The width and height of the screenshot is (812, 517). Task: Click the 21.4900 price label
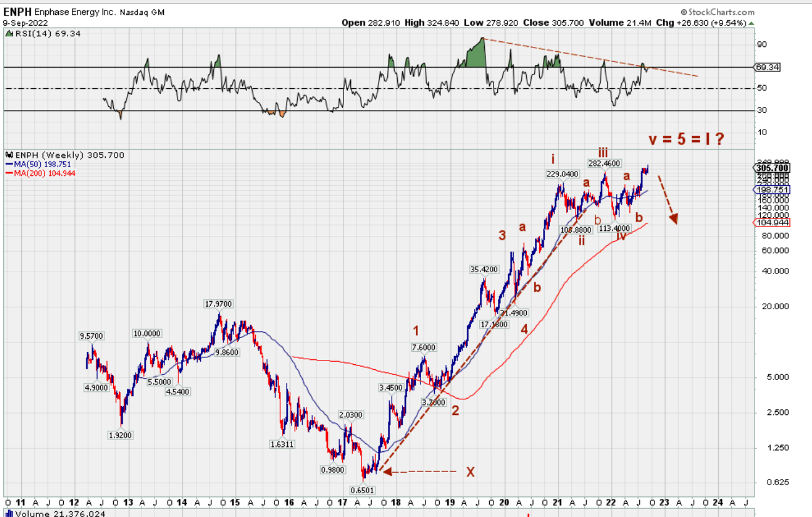[514, 313]
